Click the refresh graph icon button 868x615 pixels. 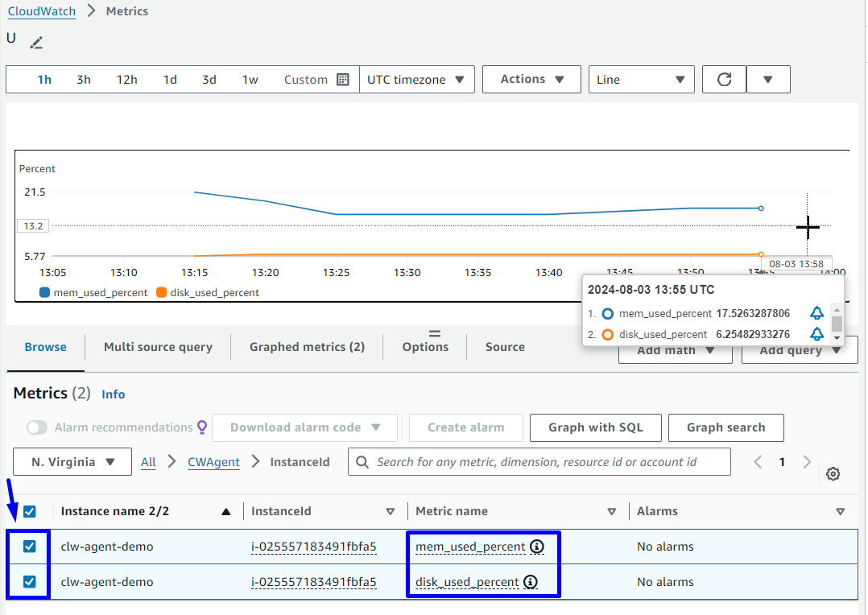724,80
